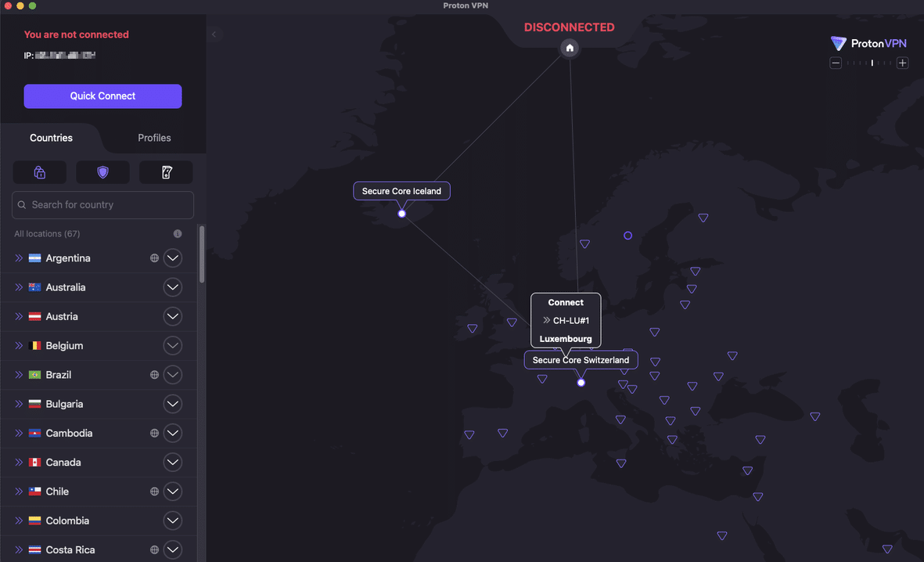The image size is (924, 562).
Task: Collapse the sidebar with the left arrow
Action: point(214,34)
